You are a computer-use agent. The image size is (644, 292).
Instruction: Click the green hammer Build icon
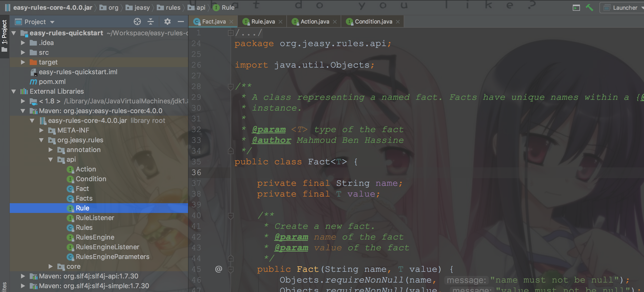[x=589, y=8]
